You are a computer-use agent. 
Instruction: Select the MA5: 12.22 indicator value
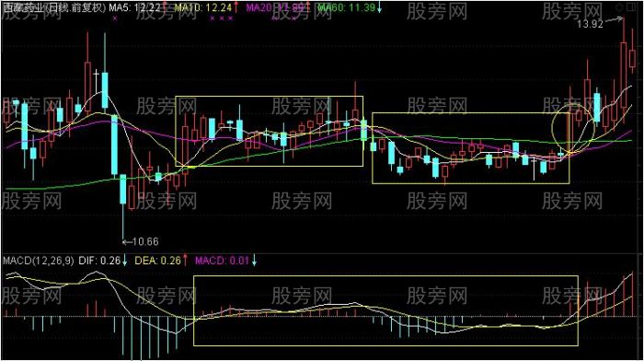(135, 7)
